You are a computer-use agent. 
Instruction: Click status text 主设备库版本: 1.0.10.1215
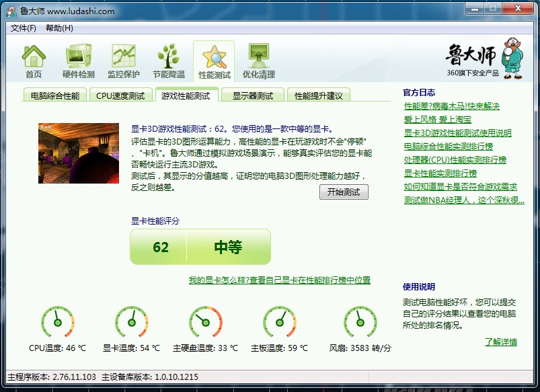150,377
